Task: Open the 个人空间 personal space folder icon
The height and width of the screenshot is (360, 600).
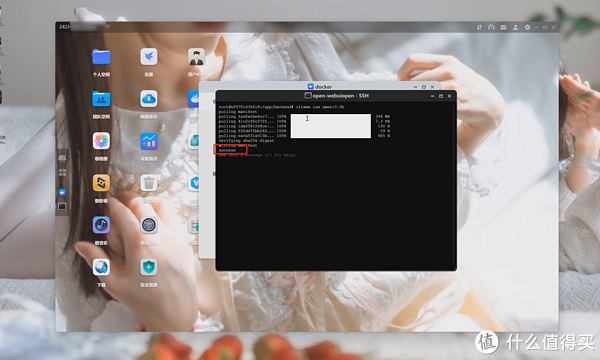Action: click(x=101, y=57)
